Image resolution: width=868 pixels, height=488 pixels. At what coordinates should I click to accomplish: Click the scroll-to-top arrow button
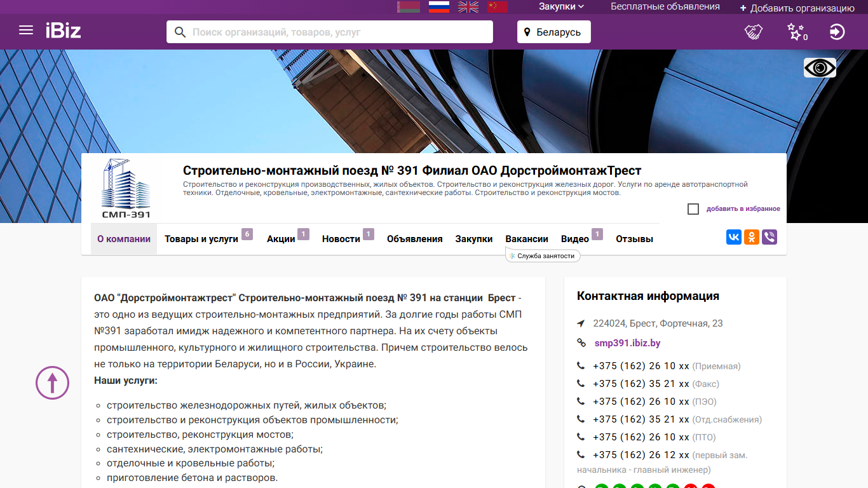52,383
